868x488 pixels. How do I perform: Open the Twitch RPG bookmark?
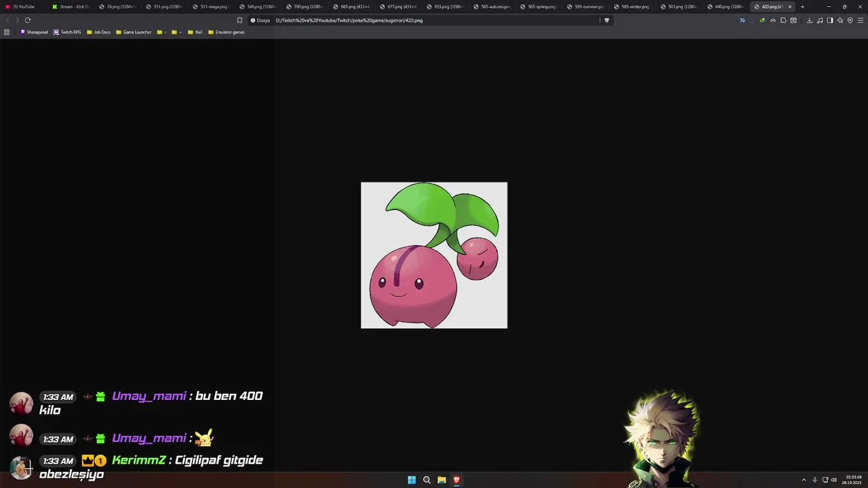pos(68,32)
